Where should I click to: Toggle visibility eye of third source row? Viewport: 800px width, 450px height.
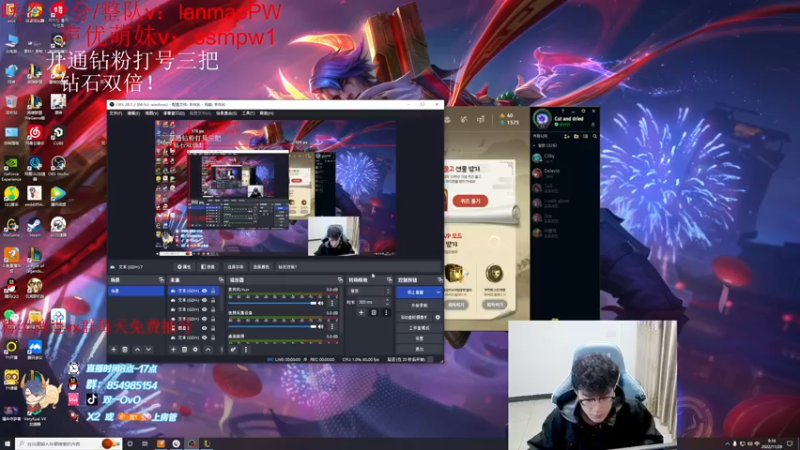pos(205,310)
